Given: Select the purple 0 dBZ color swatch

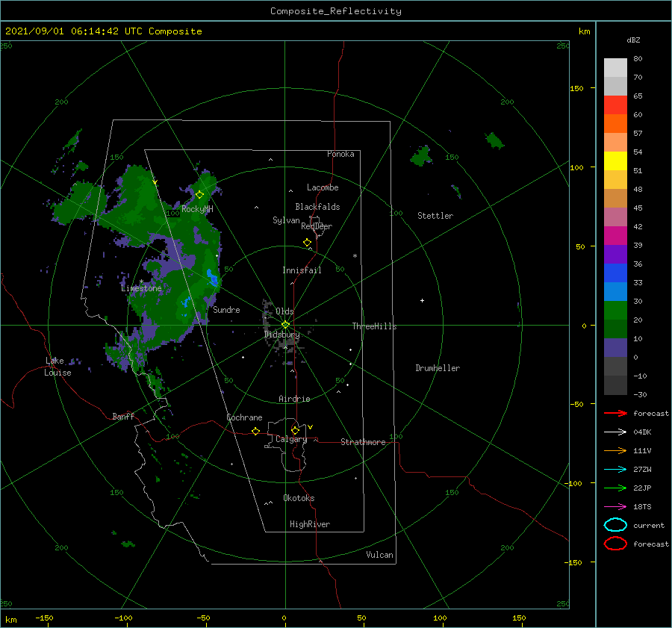Looking at the screenshot, I should tap(615, 348).
